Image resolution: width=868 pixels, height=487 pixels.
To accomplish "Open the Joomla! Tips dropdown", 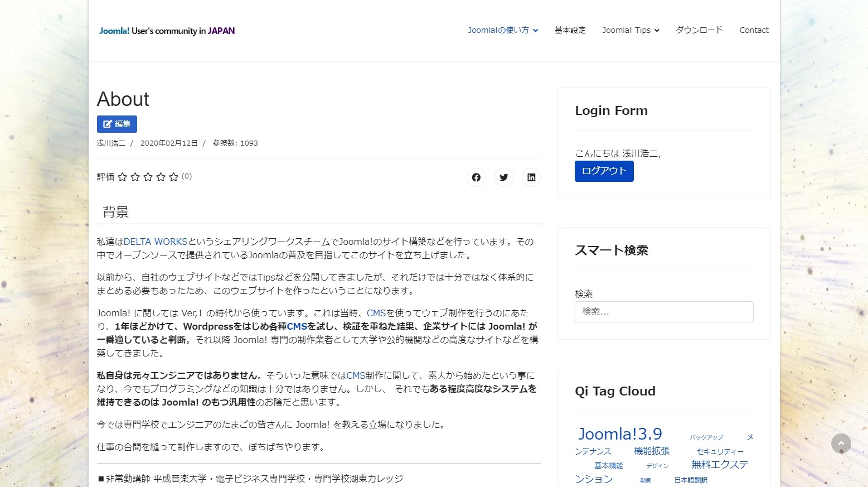I will tap(630, 30).
